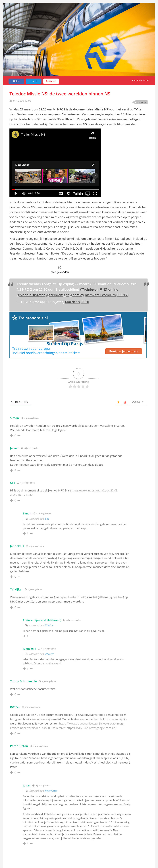This screenshot has width=158, height=868.
Task: Play the Trailer Missie NS video
Action: click(x=15, y=193)
